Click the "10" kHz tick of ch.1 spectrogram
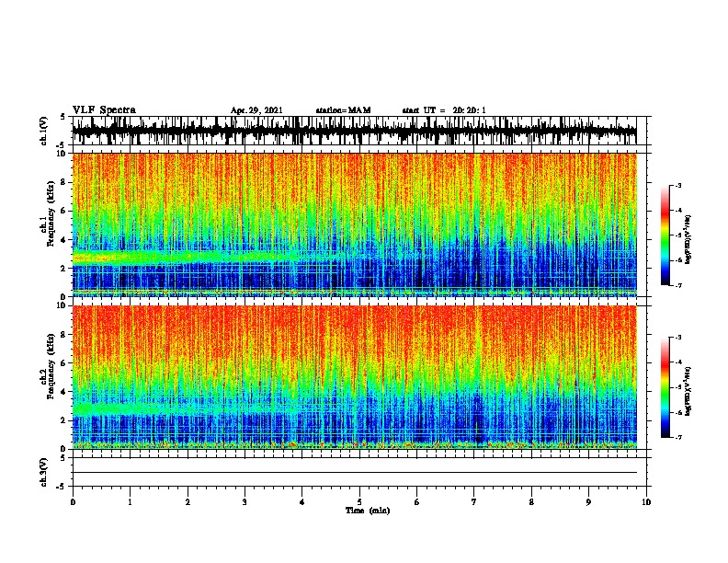Viewport: 728px width, 563px height. click(x=63, y=154)
